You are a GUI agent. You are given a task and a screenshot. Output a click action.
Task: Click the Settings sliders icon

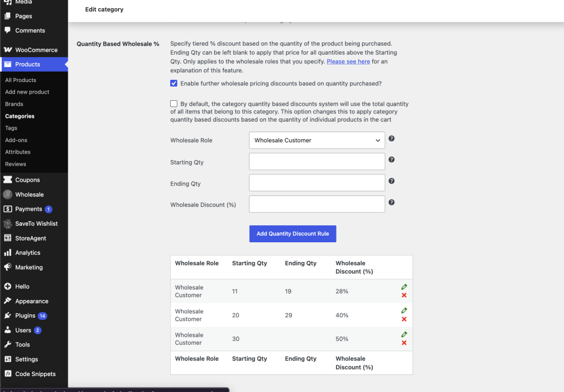pos(8,360)
